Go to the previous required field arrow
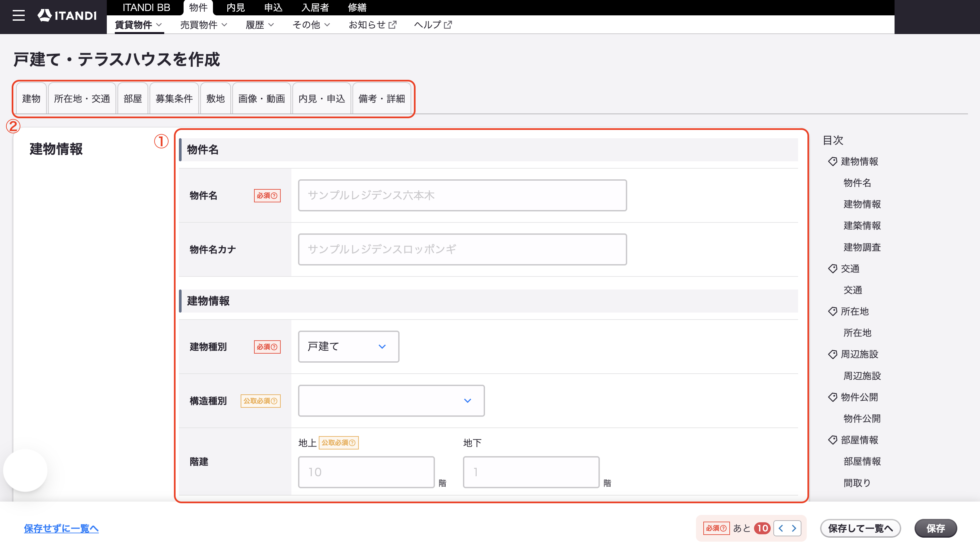Image resolution: width=980 pixels, height=555 pixels. [x=781, y=528]
